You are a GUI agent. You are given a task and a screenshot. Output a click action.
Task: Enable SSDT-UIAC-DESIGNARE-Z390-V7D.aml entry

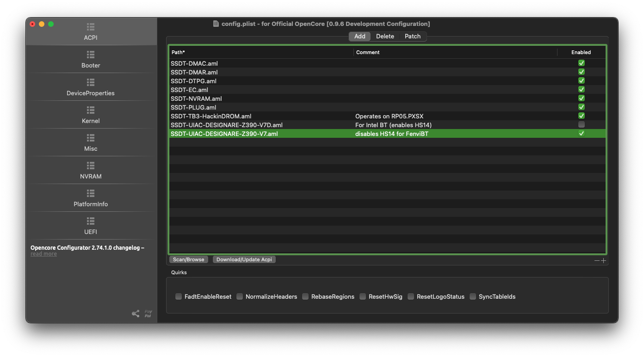coord(582,125)
